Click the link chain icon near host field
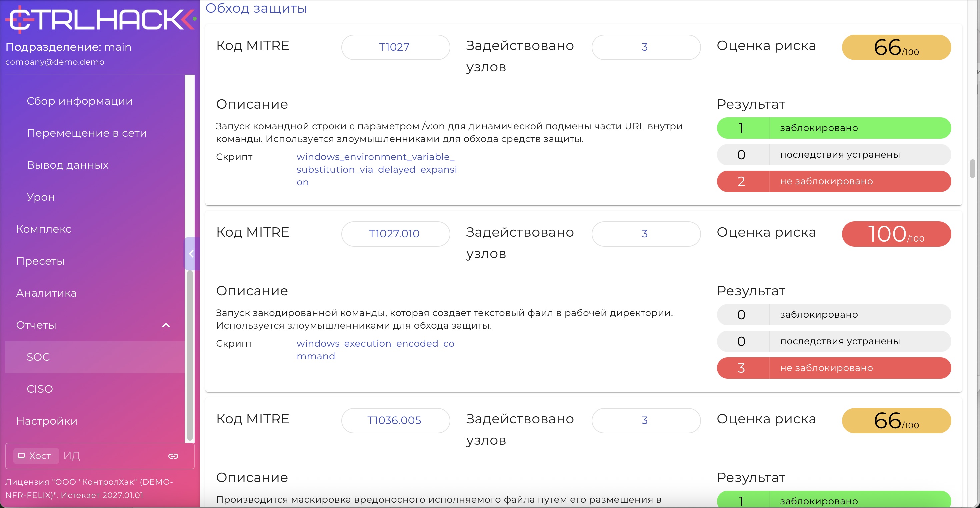This screenshot has height=508, width=980. 173,456
